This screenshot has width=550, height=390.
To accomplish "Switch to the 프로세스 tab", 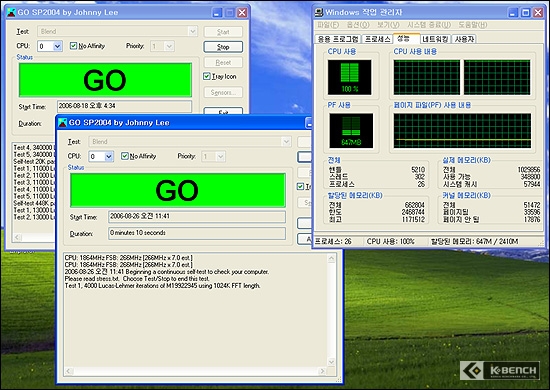I will (377, 39).
